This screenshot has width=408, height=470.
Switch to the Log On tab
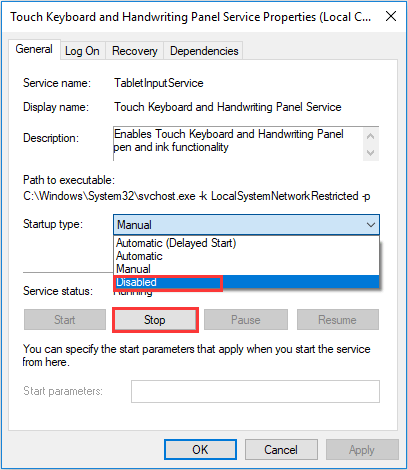pyautogui.click(x=82, y=51)
